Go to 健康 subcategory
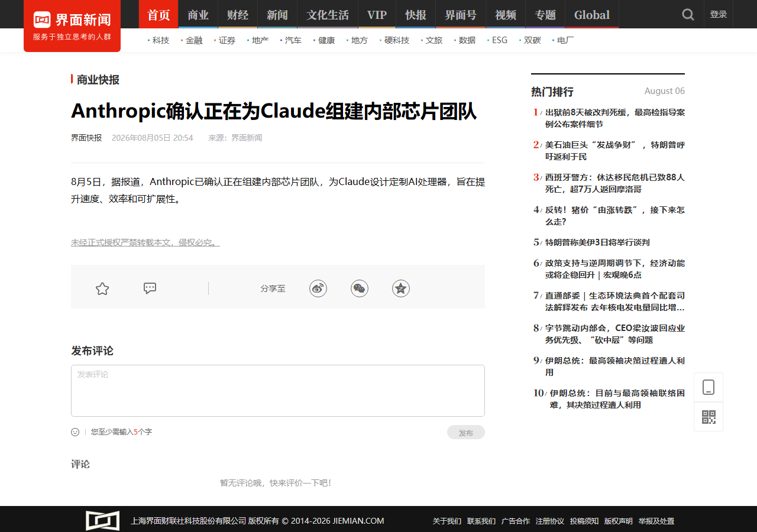 [326, 40]
